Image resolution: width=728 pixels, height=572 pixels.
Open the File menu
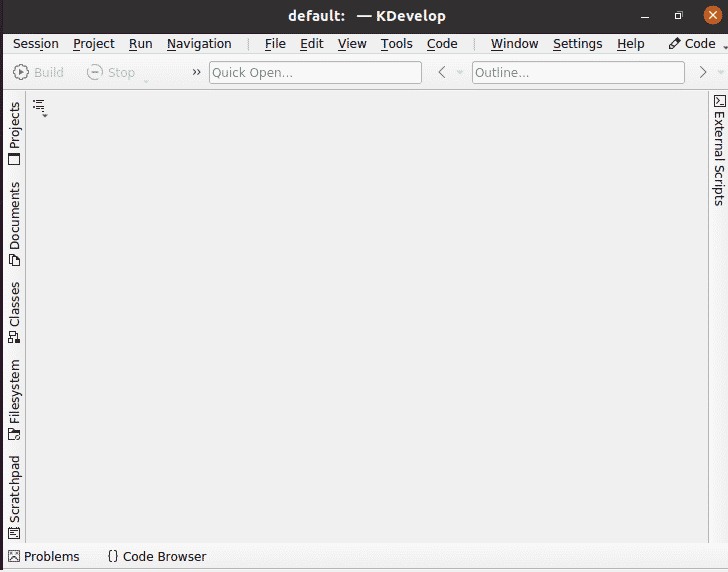point(275,44)
